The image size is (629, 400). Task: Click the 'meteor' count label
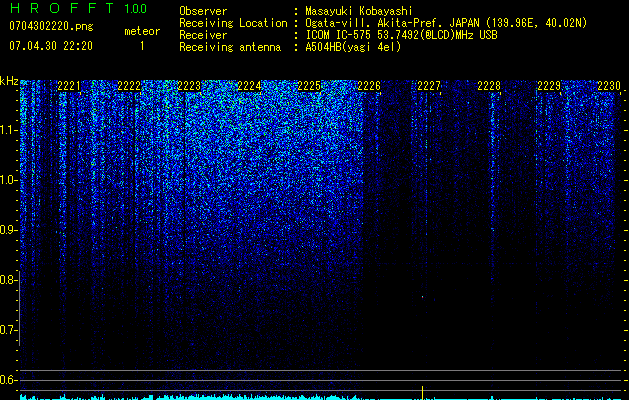142,31
